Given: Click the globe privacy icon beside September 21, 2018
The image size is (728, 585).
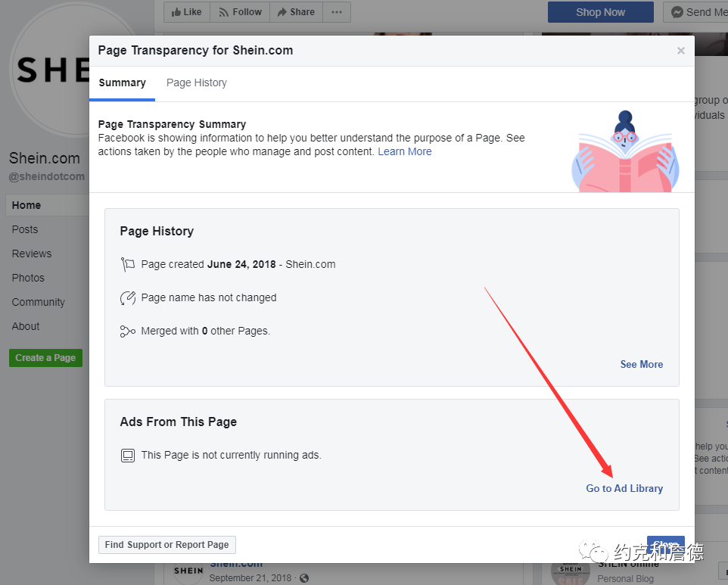Looking at the screenshot, I should [304, 578].
